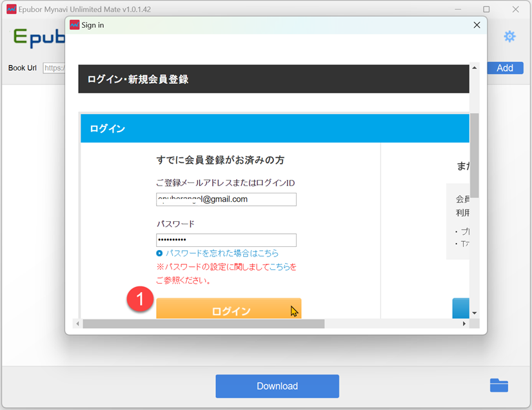Click the horizontal scrollbar right arrow
Viewport: 532px width, 410px height.
[x=464, y=324]
